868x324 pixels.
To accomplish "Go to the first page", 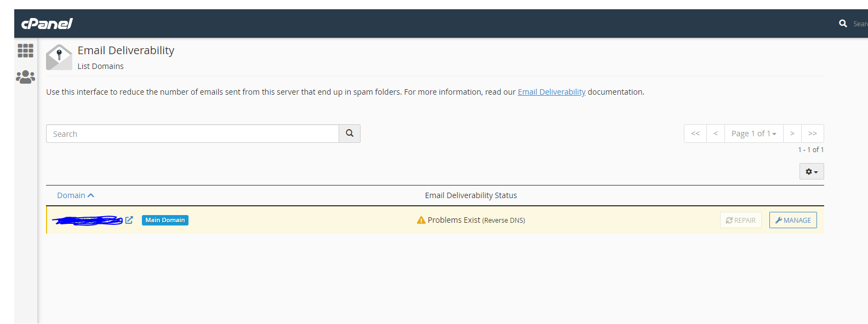I will click(695, 134).
